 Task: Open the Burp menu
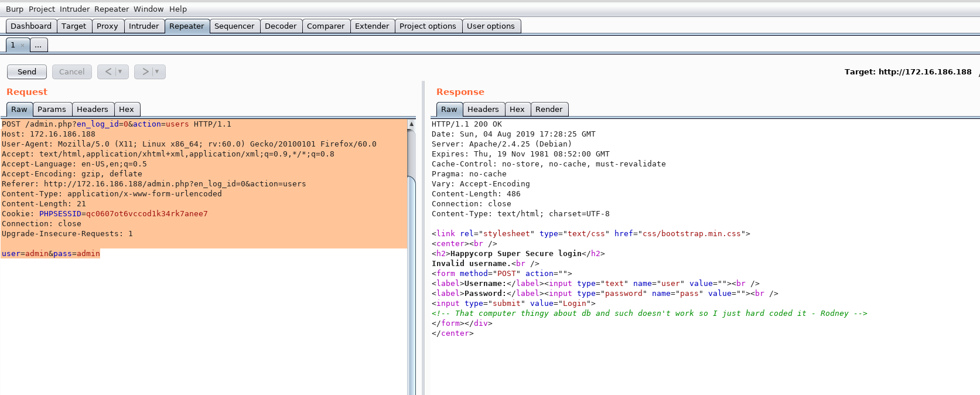point(15,9)
